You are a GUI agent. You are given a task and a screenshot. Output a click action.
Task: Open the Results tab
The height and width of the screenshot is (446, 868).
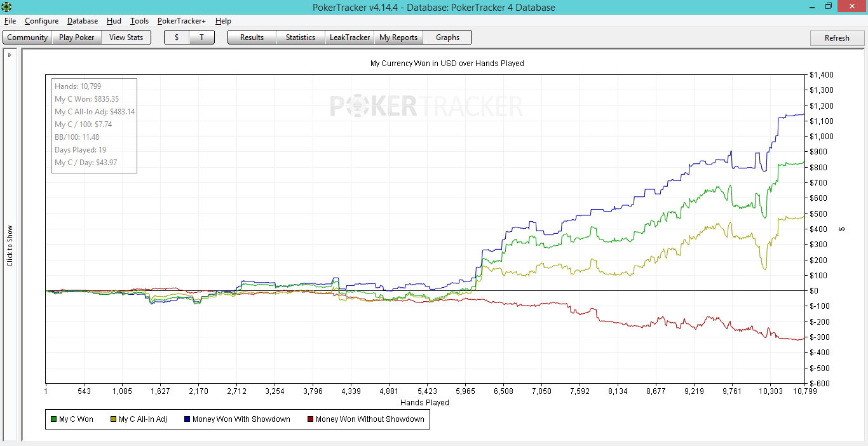pyautogui.click(x=252, y=37)
